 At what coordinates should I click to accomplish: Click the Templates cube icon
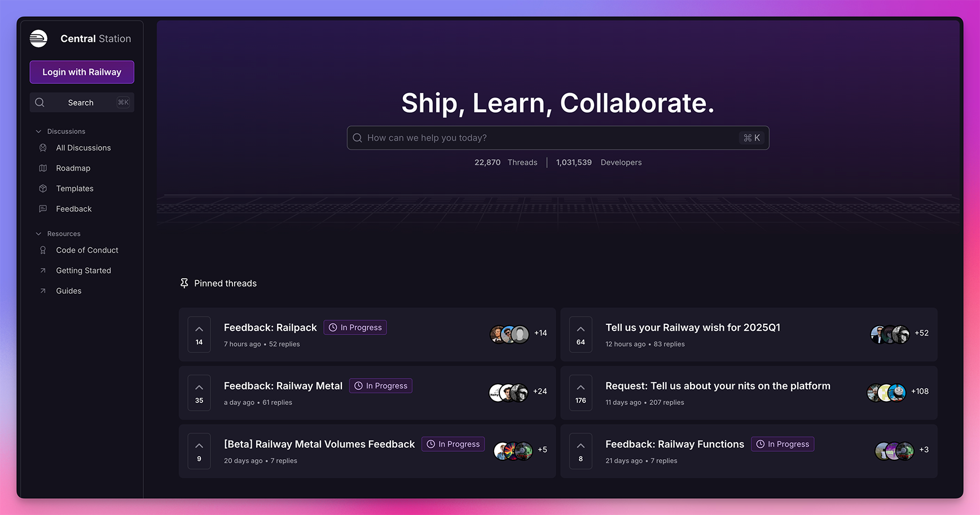click(43, 188)
